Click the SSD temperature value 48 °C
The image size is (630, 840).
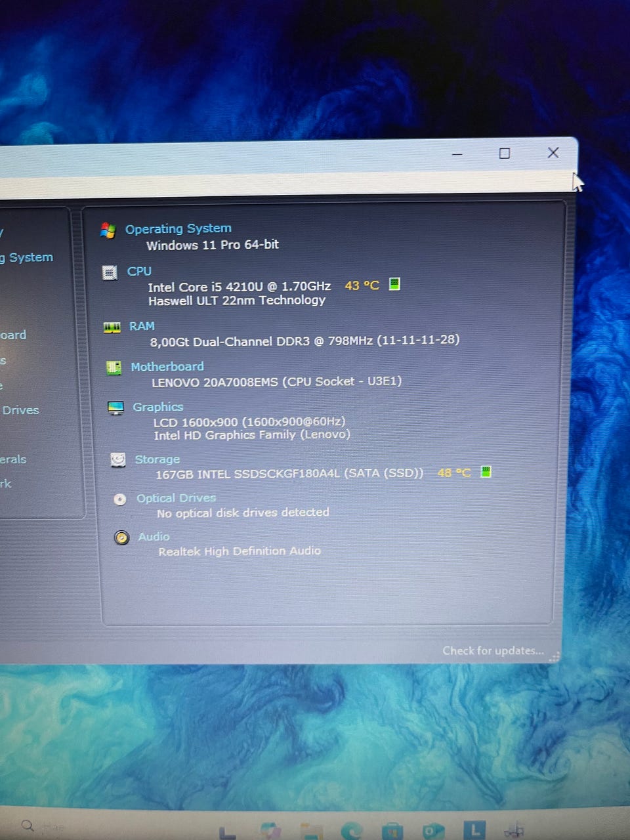(x=454, y=472)
